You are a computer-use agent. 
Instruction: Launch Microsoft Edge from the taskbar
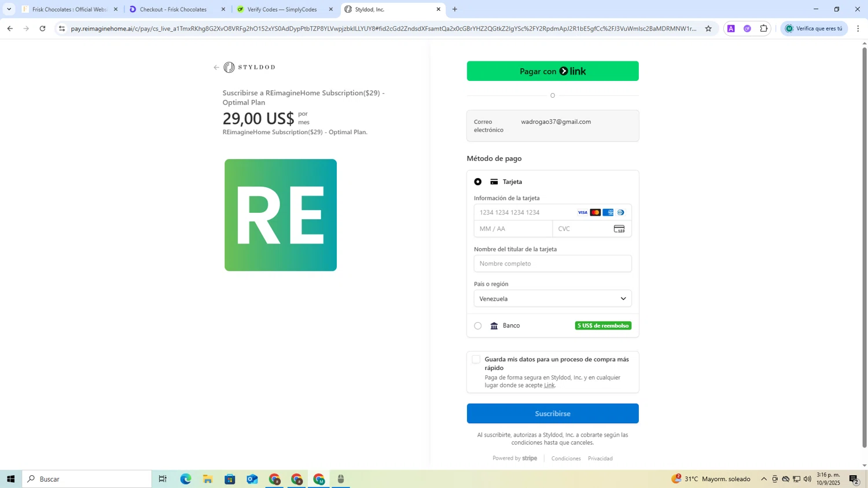[186, 479]
